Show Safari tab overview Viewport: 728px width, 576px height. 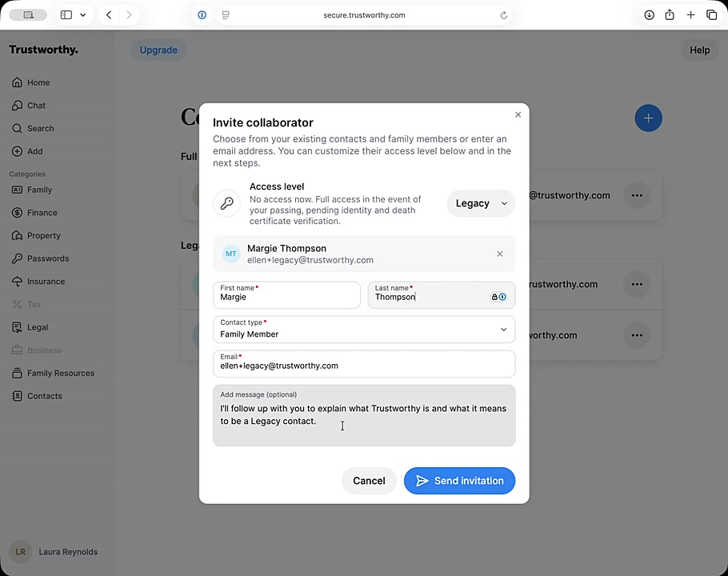pyautogui.click(x=711, y=15)
